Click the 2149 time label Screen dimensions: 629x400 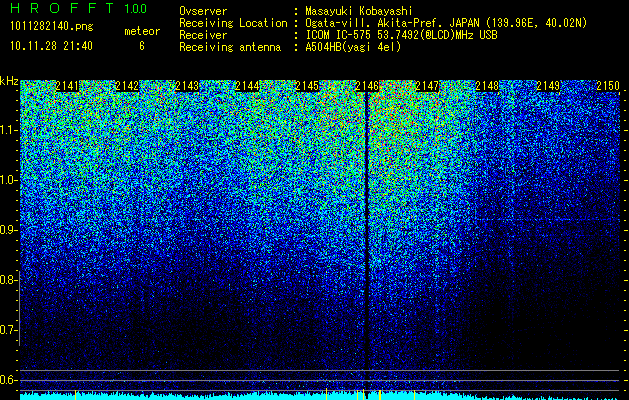(548, 86)
